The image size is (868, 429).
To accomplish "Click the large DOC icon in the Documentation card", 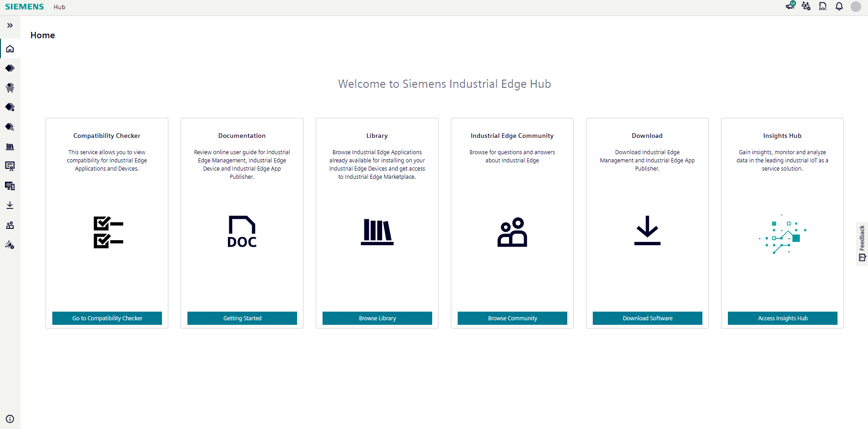I will click(x=242, y=232).
